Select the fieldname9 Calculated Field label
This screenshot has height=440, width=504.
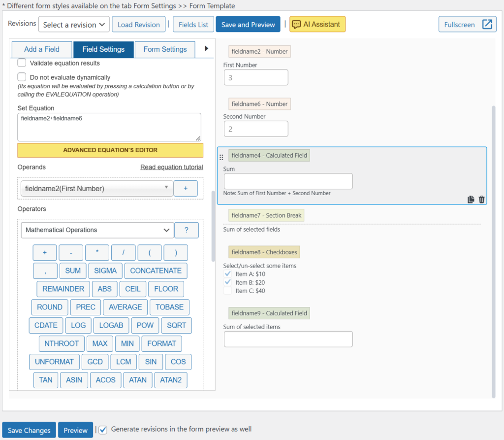269,313
